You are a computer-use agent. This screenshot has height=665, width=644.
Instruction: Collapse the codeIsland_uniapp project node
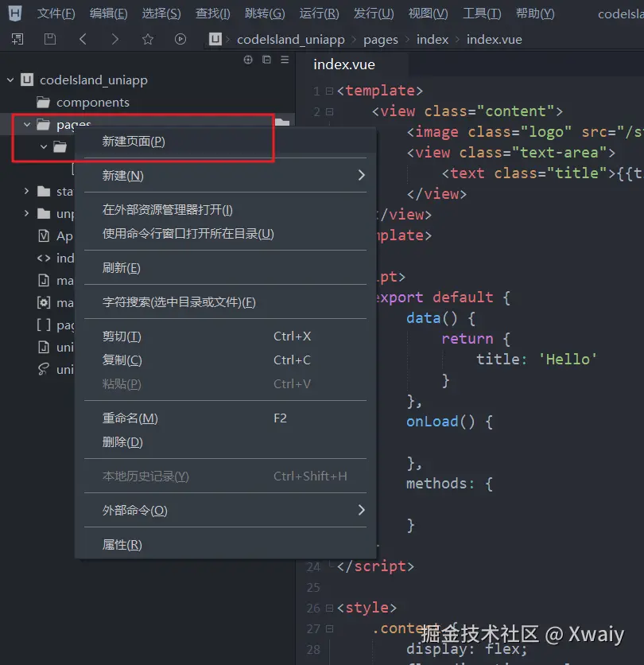[x=10, y=80]
